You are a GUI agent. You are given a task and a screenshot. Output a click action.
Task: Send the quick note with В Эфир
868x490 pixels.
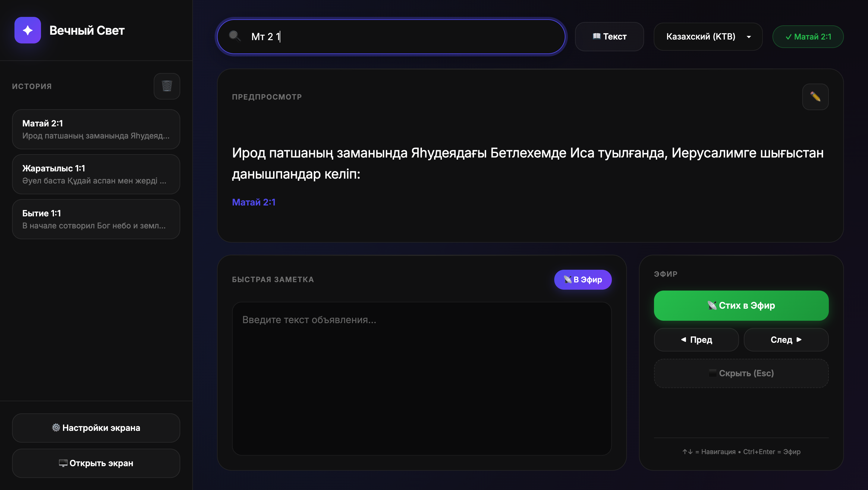pyautogui.click(x=583, y=280)
